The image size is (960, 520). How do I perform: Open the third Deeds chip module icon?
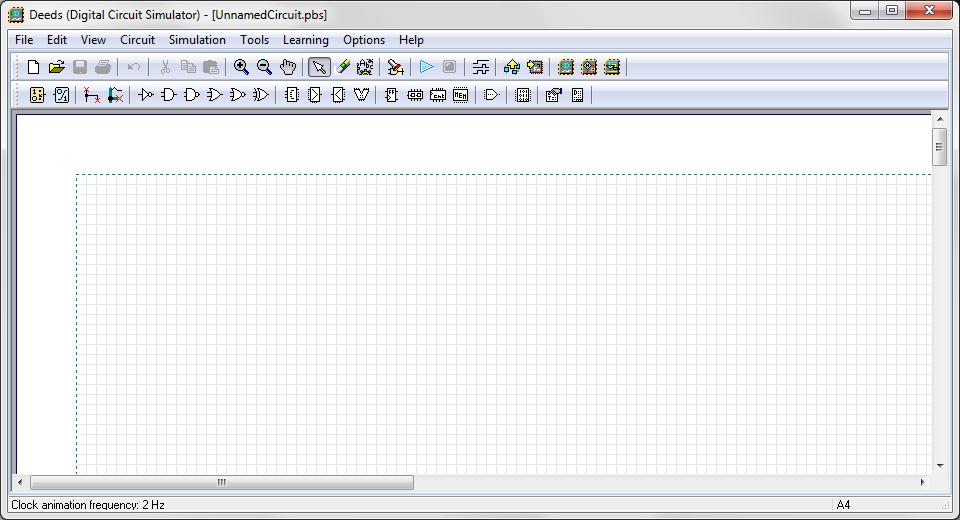tap(612, 67)
